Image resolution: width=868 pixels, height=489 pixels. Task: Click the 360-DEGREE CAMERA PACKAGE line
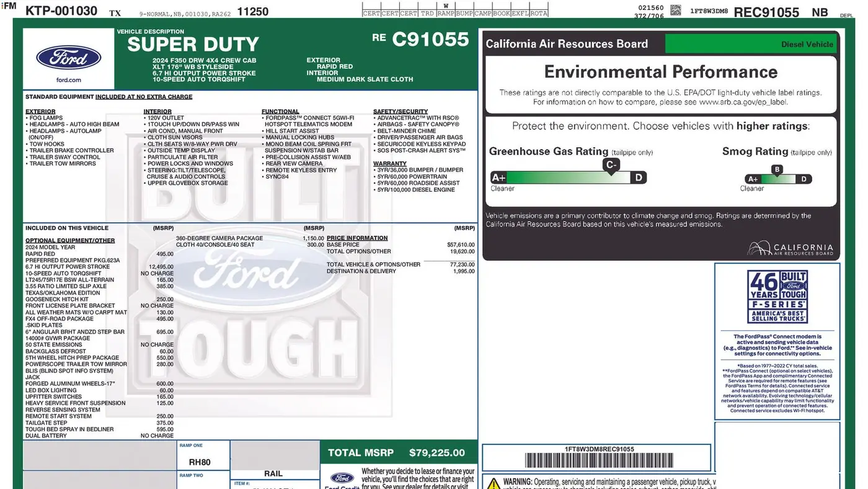(x=219, y=238)
